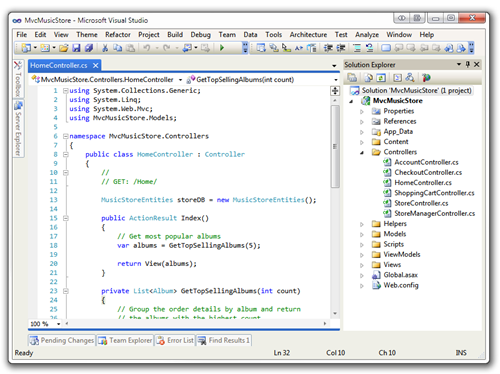Open the Toolbox side tab
This screenshot has width=500, height=374.
(x=18, y=78)
